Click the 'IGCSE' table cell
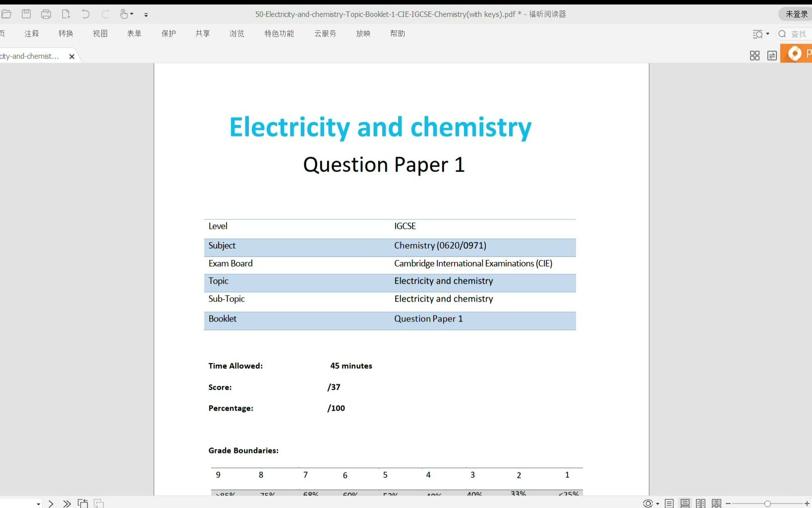812x508 pixels. (405, 226)
